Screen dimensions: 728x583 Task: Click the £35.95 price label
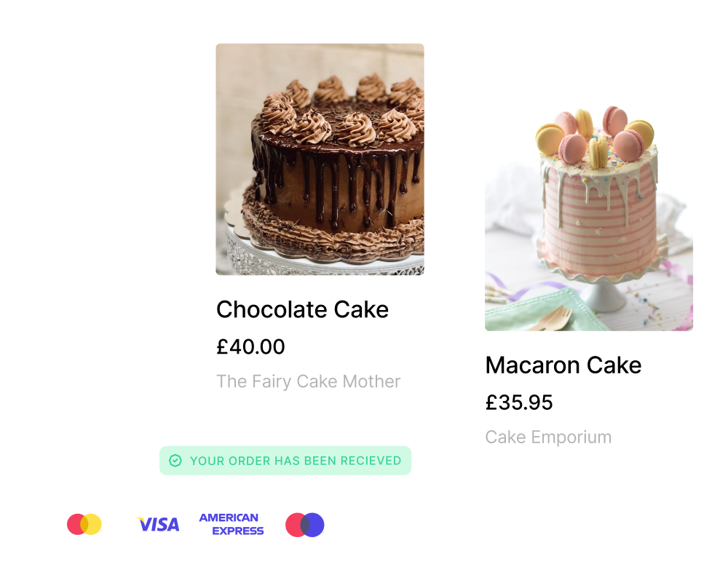coord(519,402)
